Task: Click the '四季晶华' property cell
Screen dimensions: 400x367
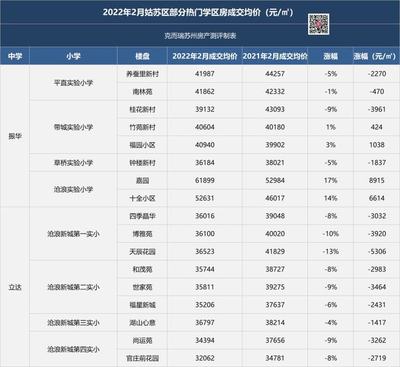Action: tap(142, 216)
